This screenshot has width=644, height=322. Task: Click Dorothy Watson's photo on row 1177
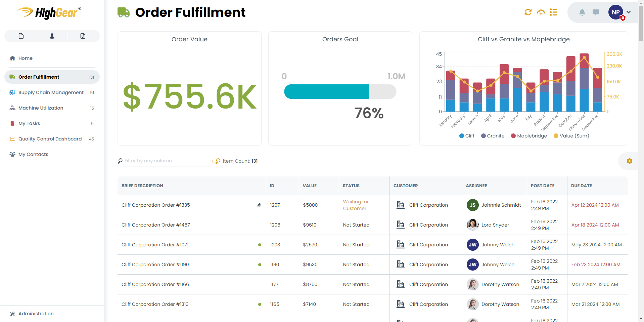(472, 284)
